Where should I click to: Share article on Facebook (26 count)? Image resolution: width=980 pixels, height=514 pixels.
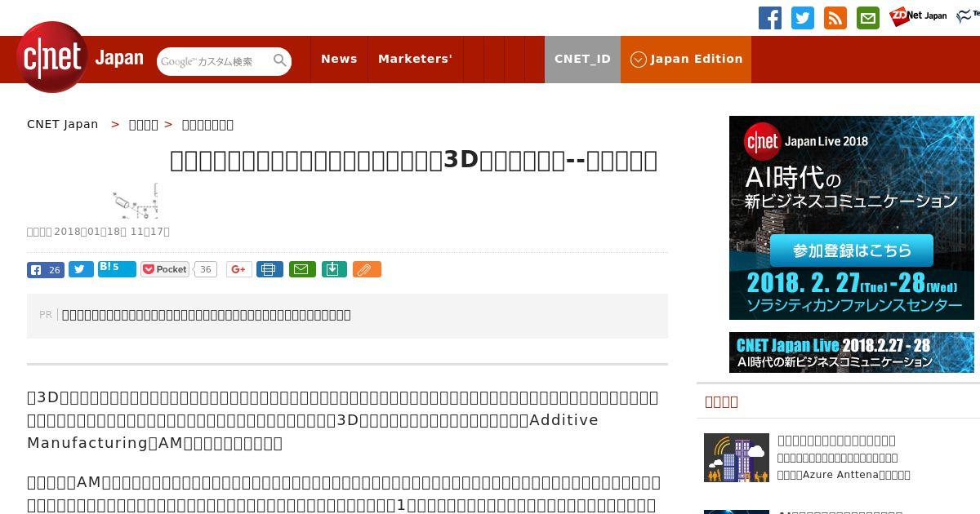click(x=46, y=270)
